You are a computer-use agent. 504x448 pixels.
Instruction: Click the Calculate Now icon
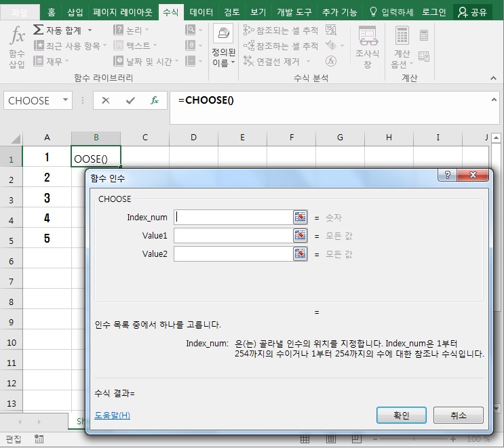click(x=424, y=35)
